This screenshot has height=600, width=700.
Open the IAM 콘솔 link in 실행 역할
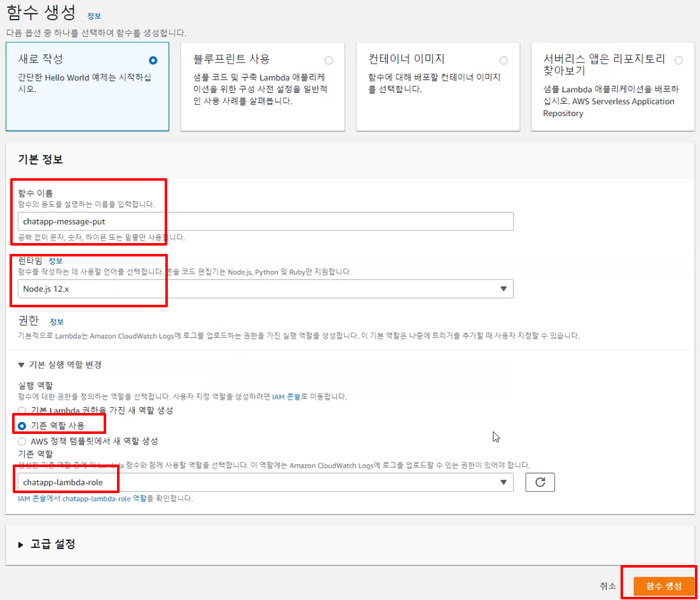(x=286, y=396)
